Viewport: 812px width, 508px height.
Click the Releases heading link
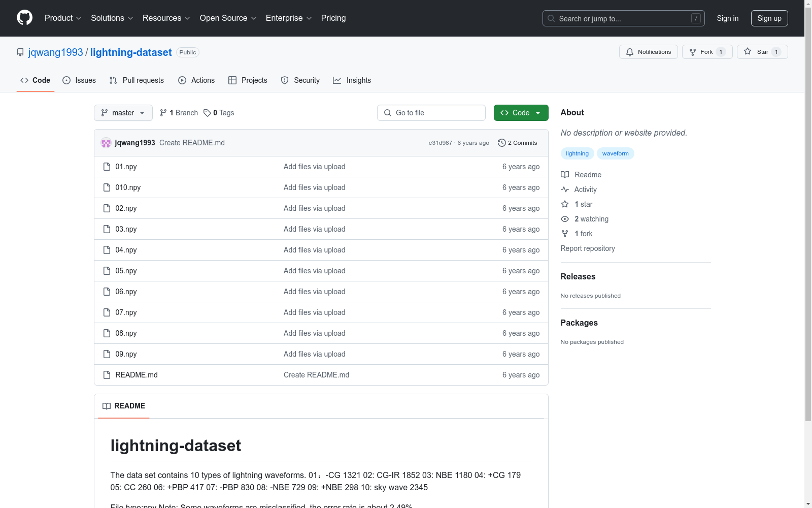coord(578,276)
